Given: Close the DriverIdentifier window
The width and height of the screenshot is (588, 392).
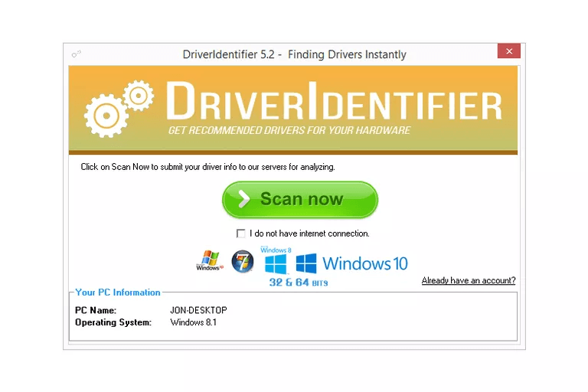Looking at the screenshot, I should coord(509,51).
